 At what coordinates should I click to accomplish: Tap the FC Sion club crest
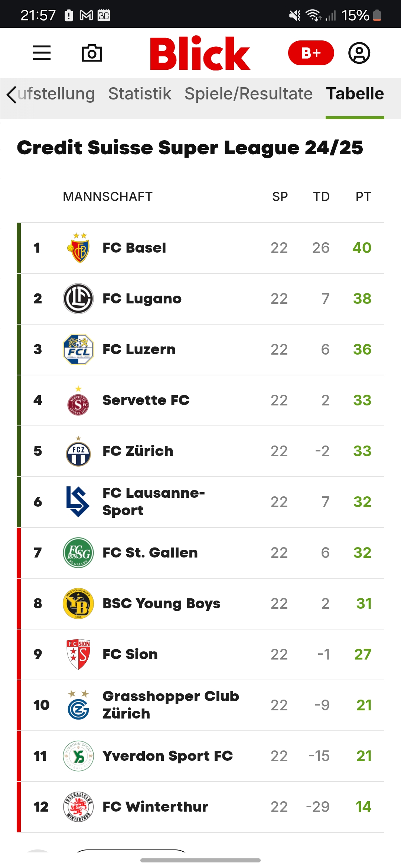(78, 654)
